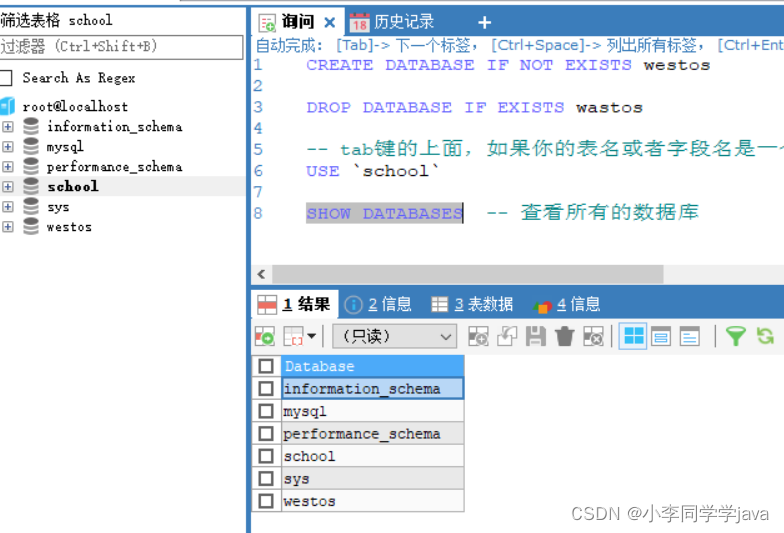Image resolution: width=784 pixels, height=533 pixels.
Task: Click the SHOW DATABASES statement on line 8
Action: click(384, 214)
